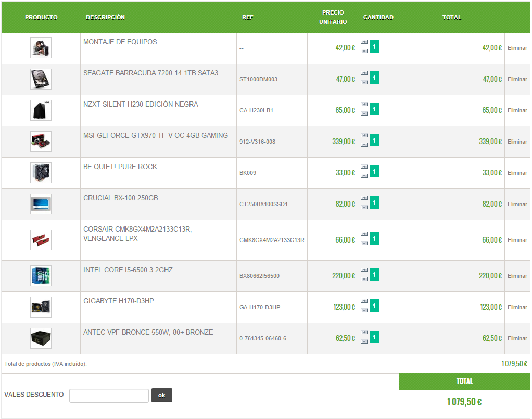
Task: Remove Crucial BX-100 with Eliminar
Action: pos(517,204)
